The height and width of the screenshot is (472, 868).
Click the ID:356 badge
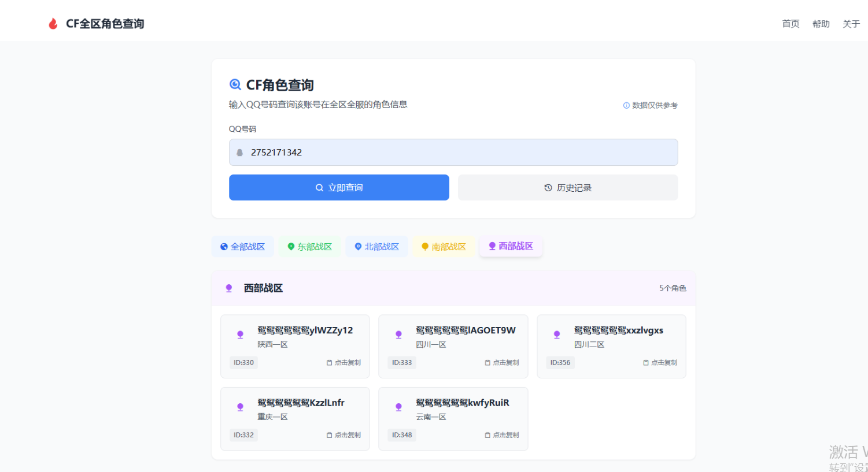560,363
